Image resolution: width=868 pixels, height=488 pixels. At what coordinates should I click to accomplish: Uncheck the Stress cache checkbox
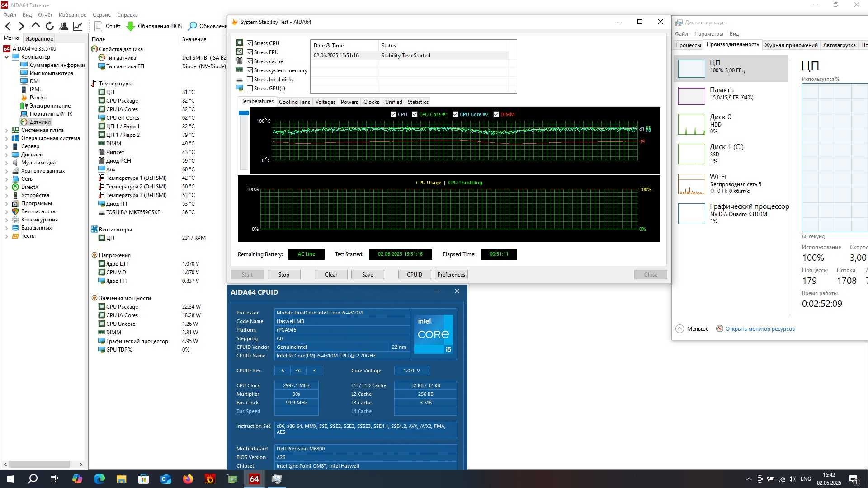coord(250,61)
